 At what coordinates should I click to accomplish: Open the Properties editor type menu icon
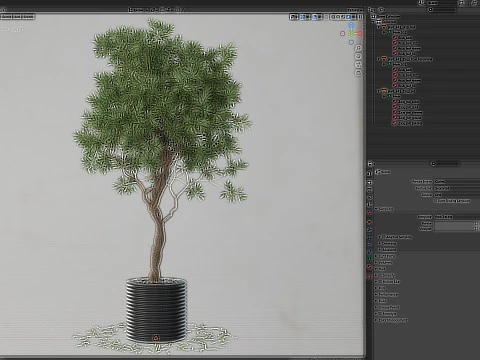point(370,164)
